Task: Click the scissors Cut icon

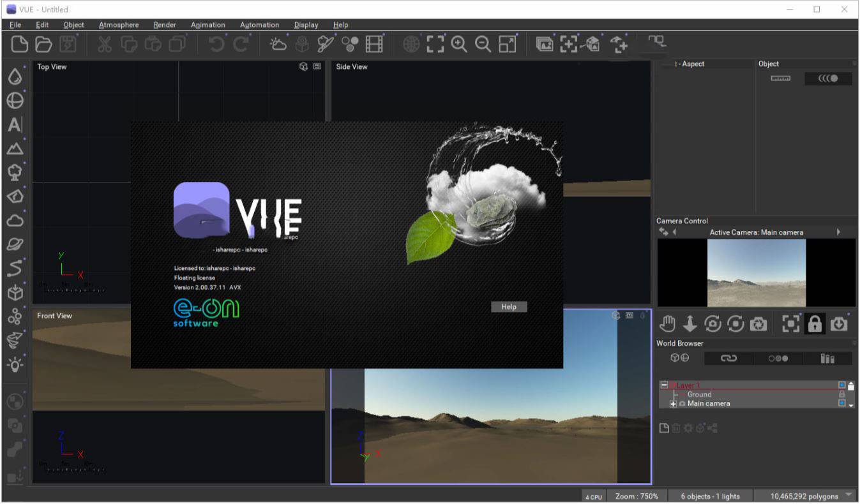Action: coord(105,44)
